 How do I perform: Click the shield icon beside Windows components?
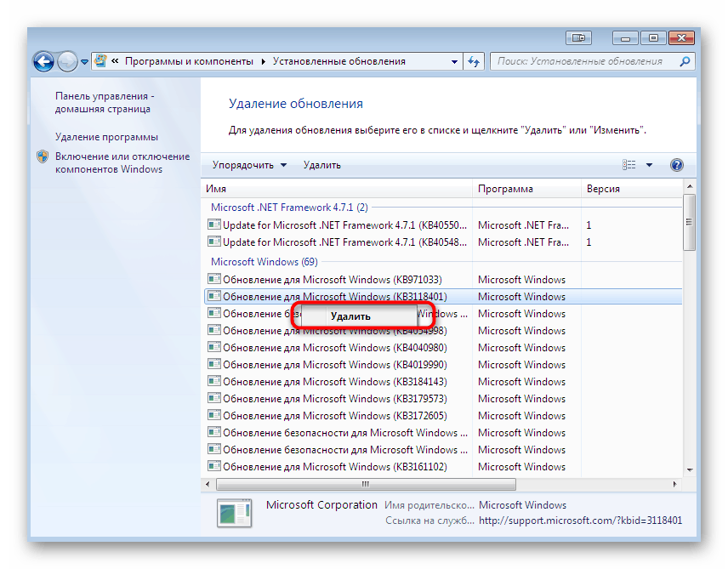tap(43, 156)
